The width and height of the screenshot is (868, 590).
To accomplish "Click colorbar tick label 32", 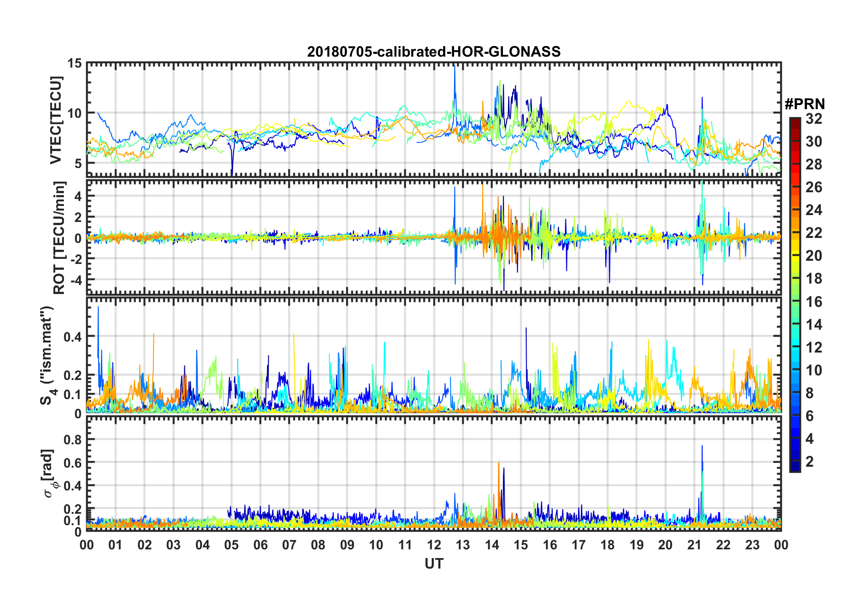I will point(814,119).
